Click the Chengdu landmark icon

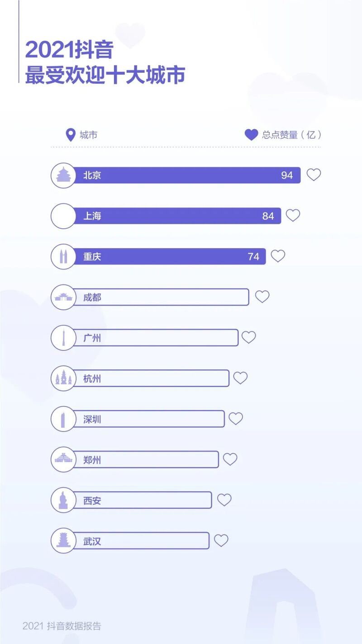pyautogui.click(x=63, y=298)
